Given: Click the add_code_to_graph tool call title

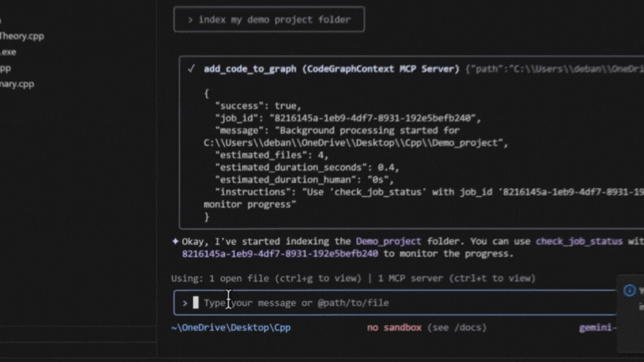Looking at the screenshot, I should (x=250, y=69).
